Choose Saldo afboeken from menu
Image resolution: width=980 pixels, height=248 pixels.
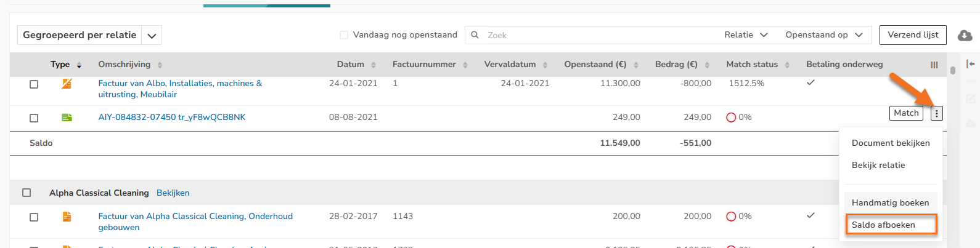(890, 225)
